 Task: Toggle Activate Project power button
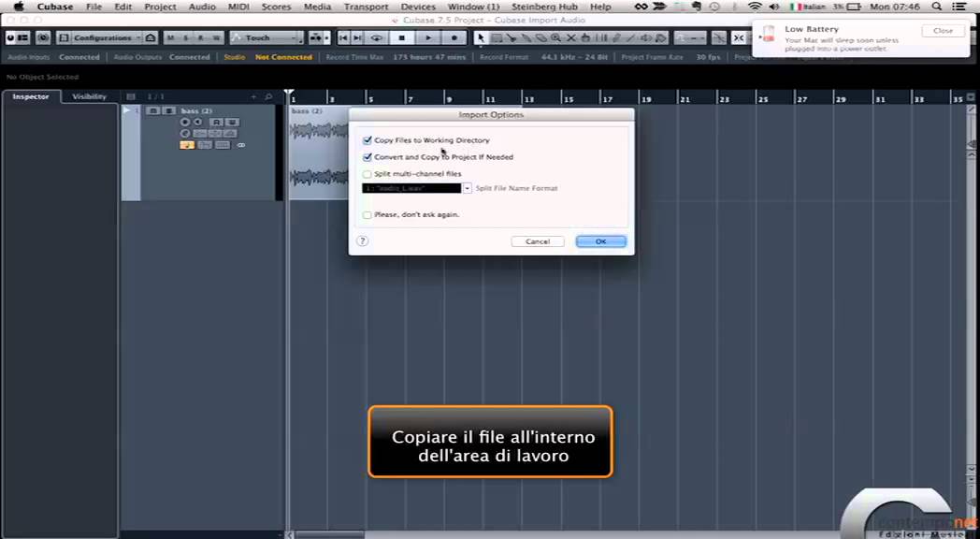(x=9, y=38)
